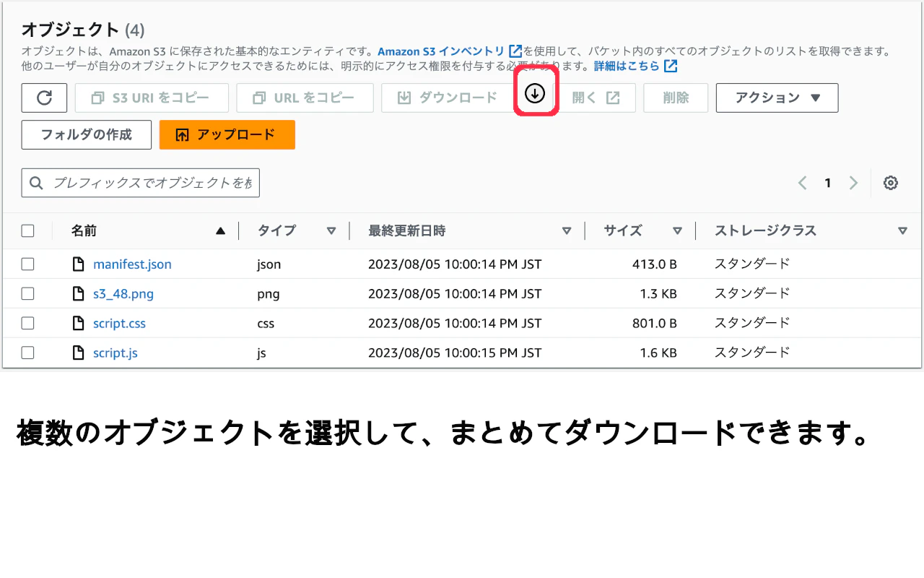Image resolution: width=924 pixels, height=578 pixels.
Task: Open the script.css object link
Action: pyautogui.click(x=119, y=323)
